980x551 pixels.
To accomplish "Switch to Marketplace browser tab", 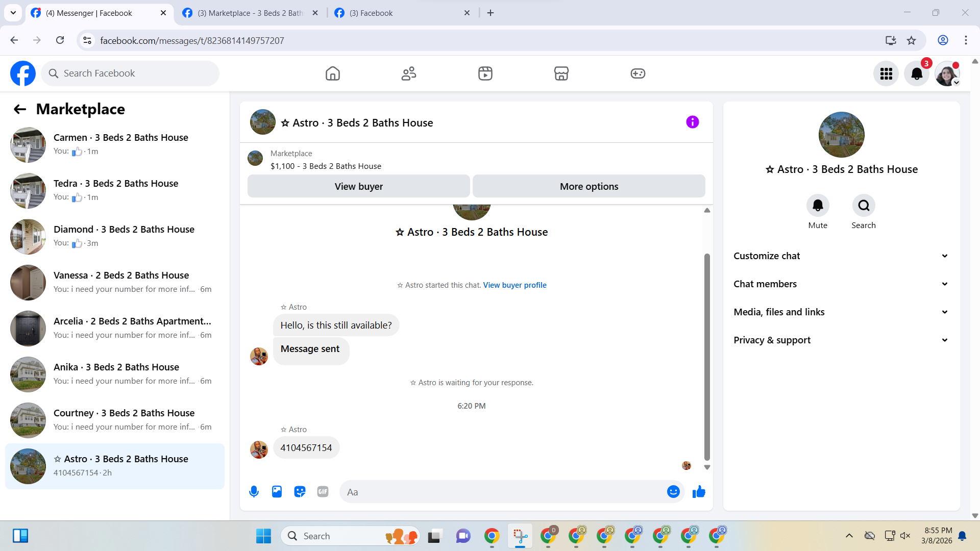I will [x=250, y=13].
